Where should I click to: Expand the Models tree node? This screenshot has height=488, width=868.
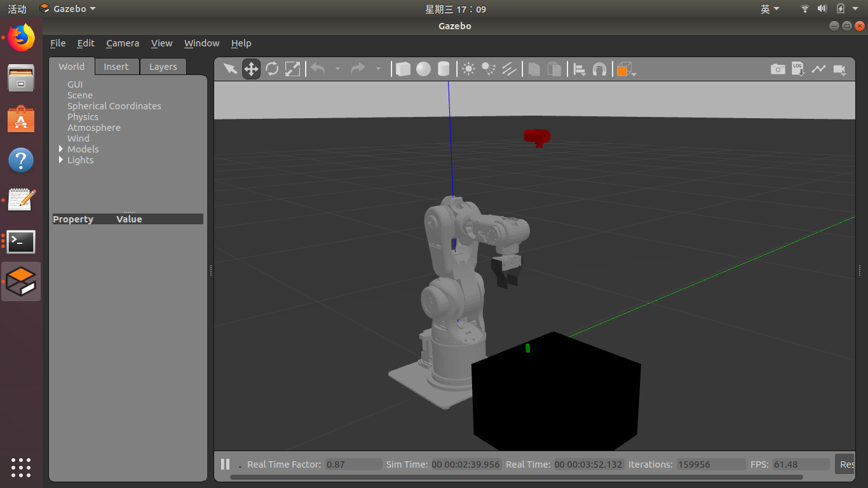click(61, 149)
